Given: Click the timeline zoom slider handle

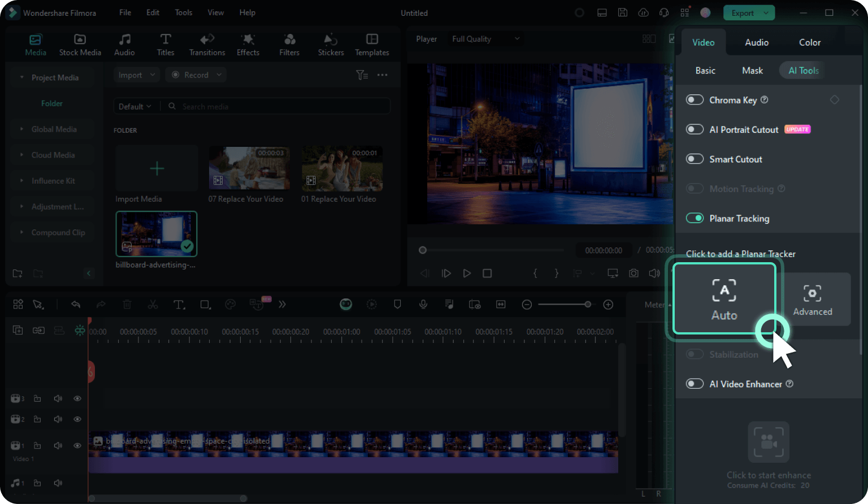Looking at the screenshot, I should point(588,305).
